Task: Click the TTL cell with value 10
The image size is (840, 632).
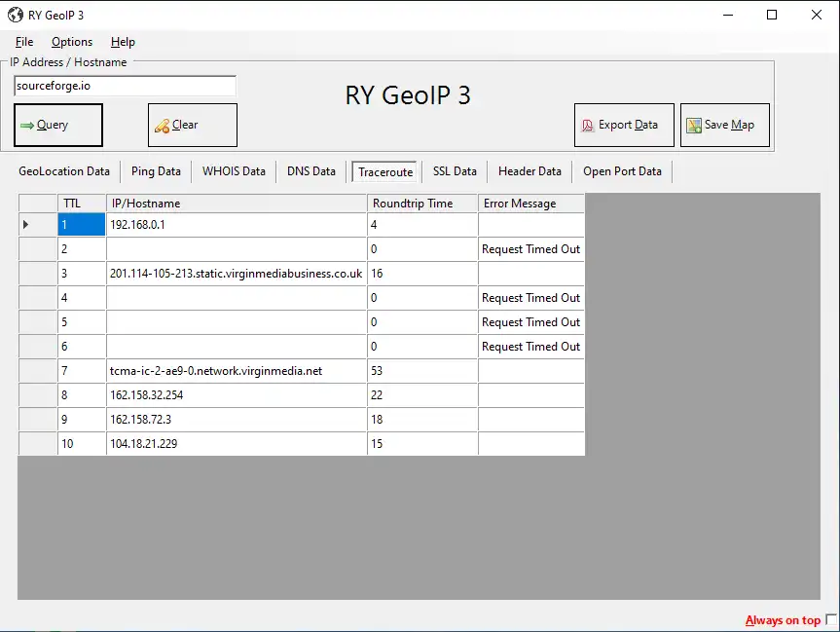Action: pos(82,444)
